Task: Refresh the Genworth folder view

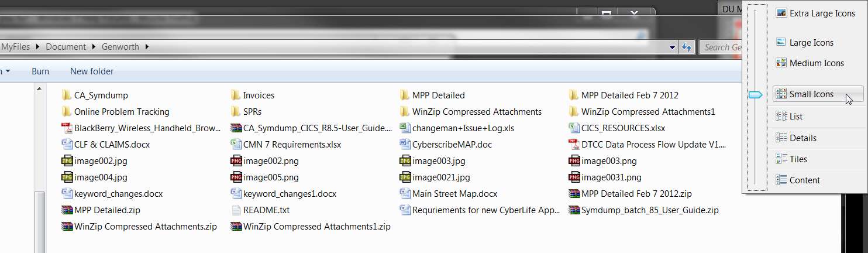Action: [687, 47]
